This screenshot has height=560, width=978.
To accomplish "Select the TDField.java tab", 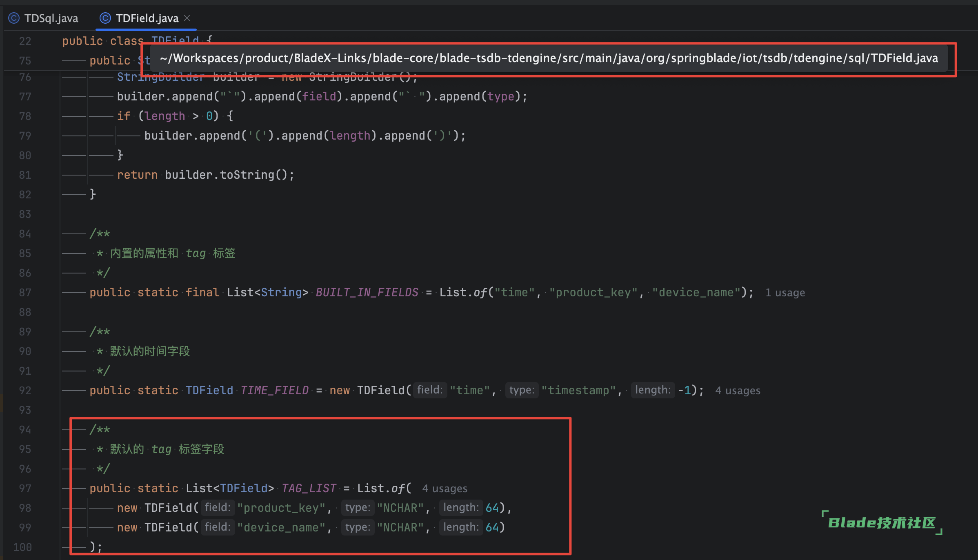I will [147, 18].
